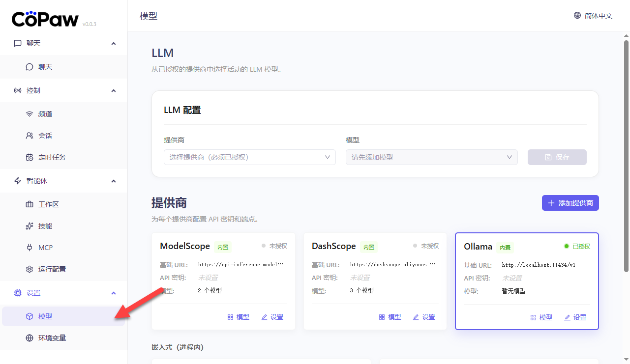Click the 未授权 status on ModelScope card
This screenshot has width=630, height=364.
click(274, 246)
